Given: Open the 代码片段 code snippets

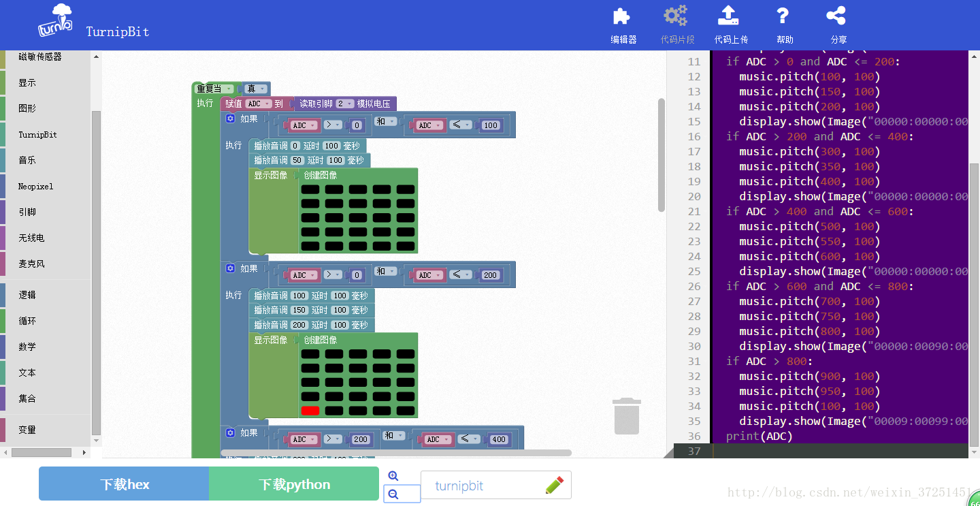Looking at the screenshot, I should tap(677, 25).
